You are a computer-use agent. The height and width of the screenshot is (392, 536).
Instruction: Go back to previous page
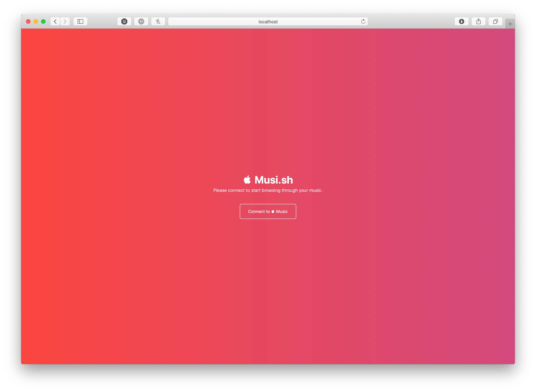click(55, 22)
